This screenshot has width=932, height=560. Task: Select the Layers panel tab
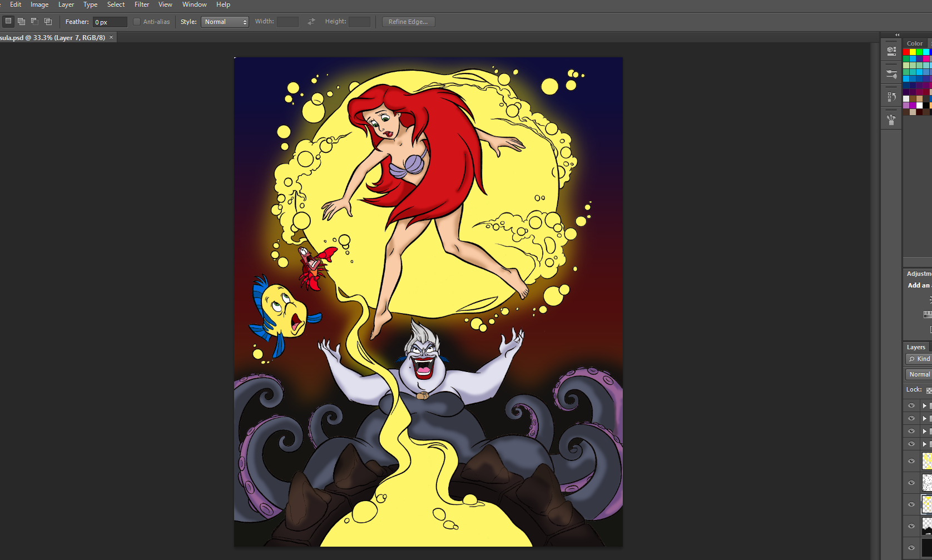pos(916,347)
